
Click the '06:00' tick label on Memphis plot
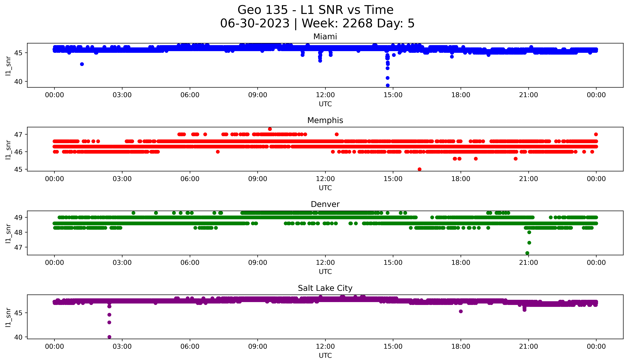coord(190,179)
